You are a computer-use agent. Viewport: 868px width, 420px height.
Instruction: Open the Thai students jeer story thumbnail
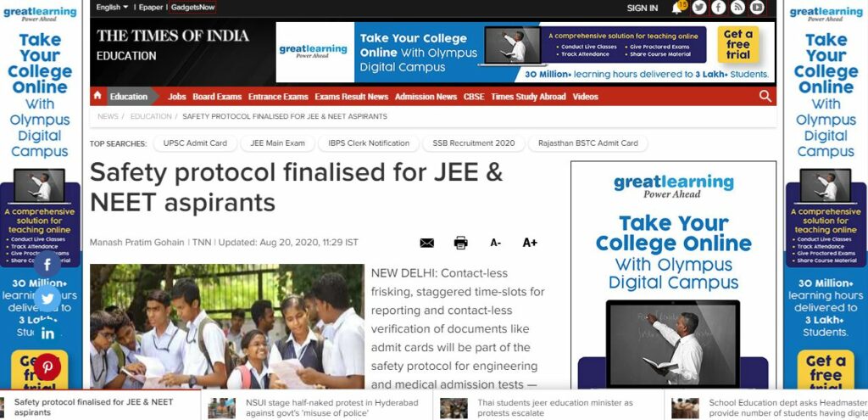pyautogui.click(x=453, y=408)
